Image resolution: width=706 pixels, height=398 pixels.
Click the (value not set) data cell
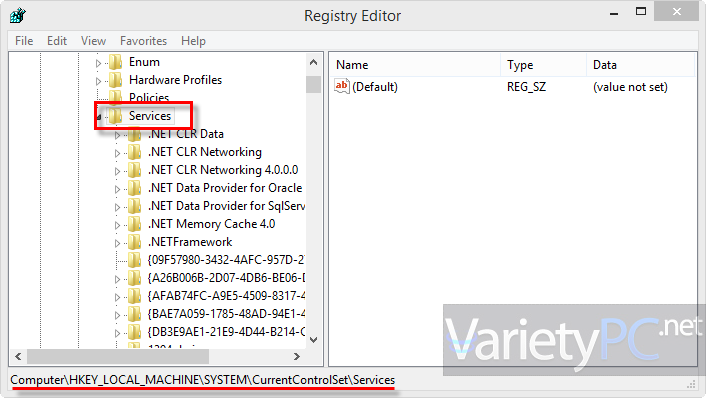click(x=630, y=87)
